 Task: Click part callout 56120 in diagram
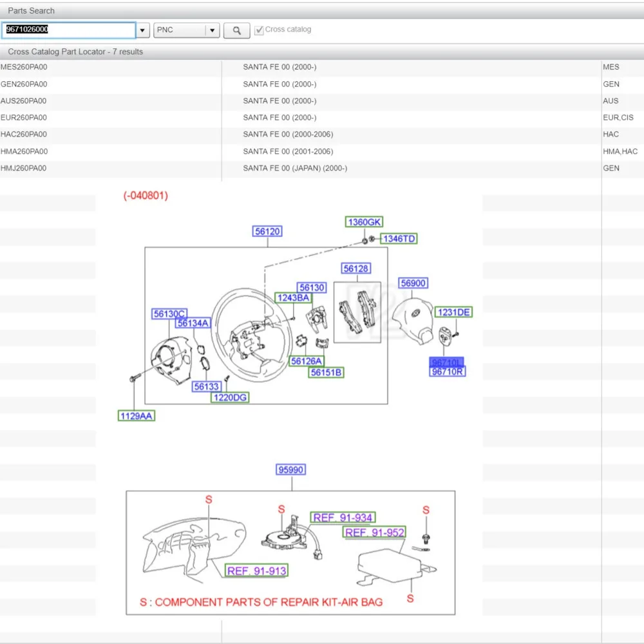(267, 231)
